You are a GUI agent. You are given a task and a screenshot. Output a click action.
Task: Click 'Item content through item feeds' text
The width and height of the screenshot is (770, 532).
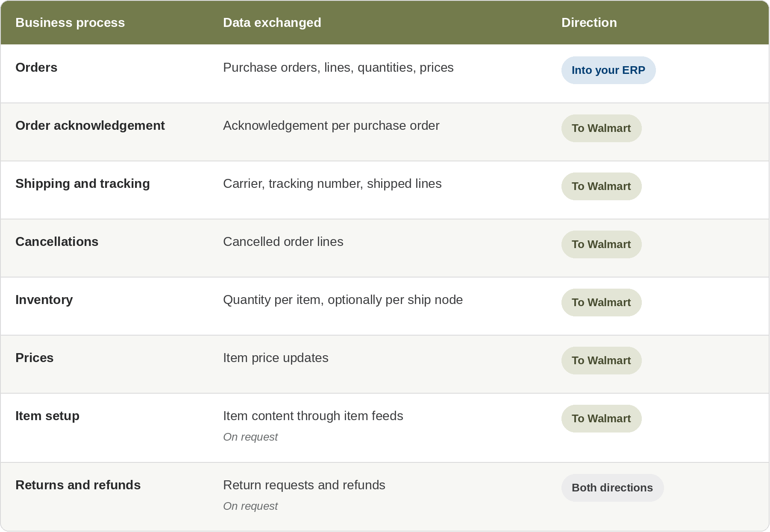tap(313, 416)
